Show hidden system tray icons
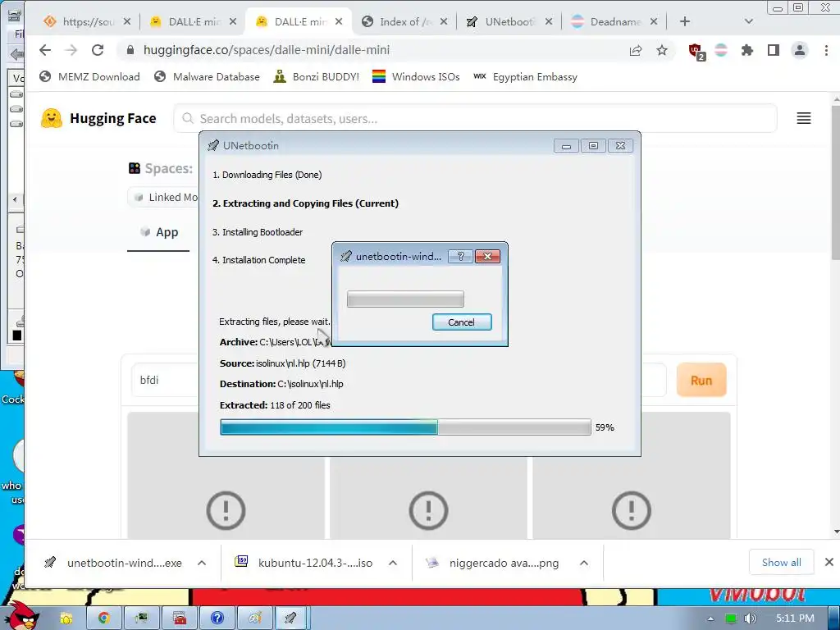The image size is (840, 630). (710, 619)
